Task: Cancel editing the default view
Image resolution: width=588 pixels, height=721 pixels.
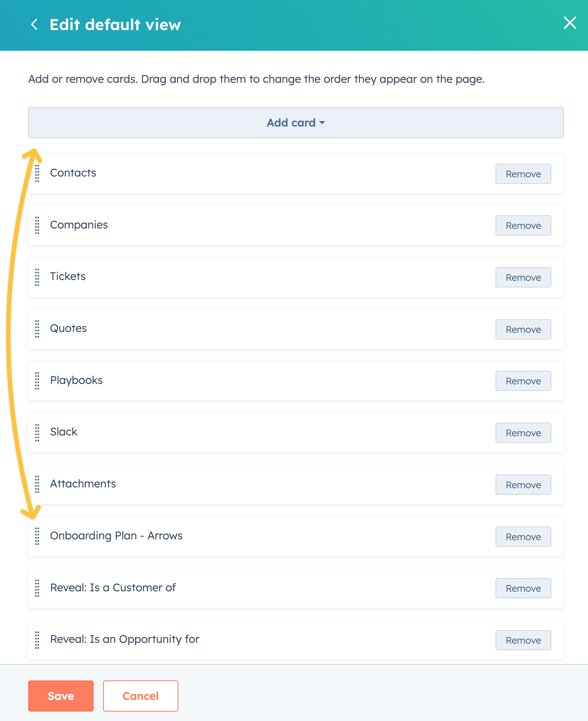Action: tap(141, 696)
